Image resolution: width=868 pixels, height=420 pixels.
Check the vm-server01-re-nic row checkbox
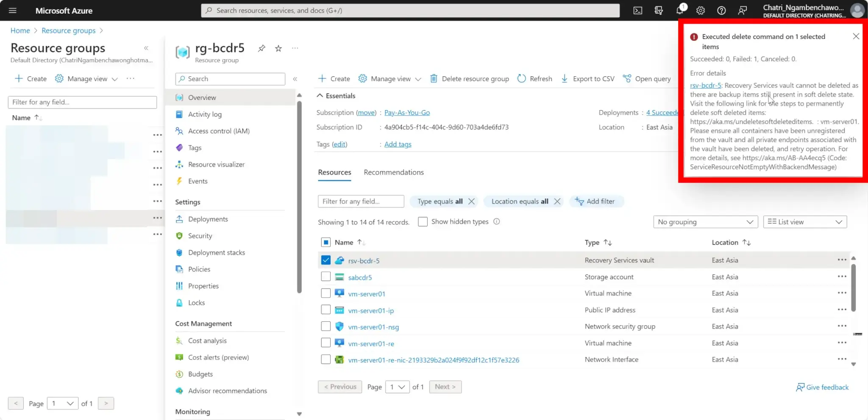click(x=325, y=359)
